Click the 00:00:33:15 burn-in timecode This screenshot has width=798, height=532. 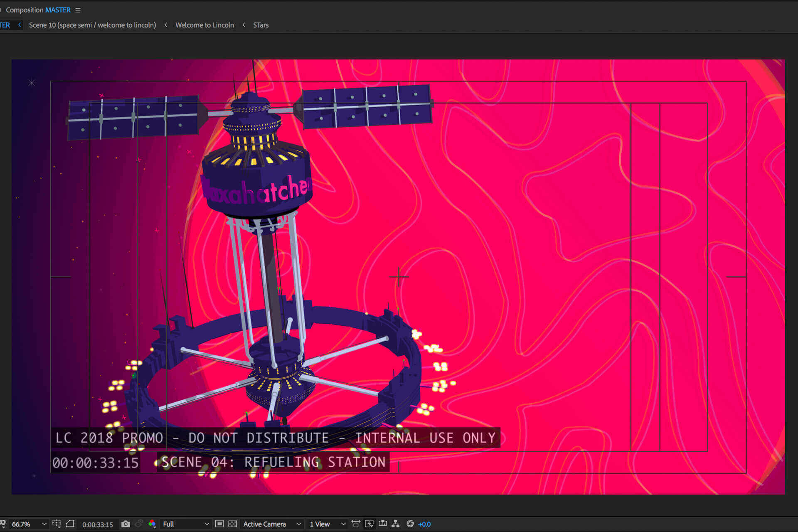96,463
